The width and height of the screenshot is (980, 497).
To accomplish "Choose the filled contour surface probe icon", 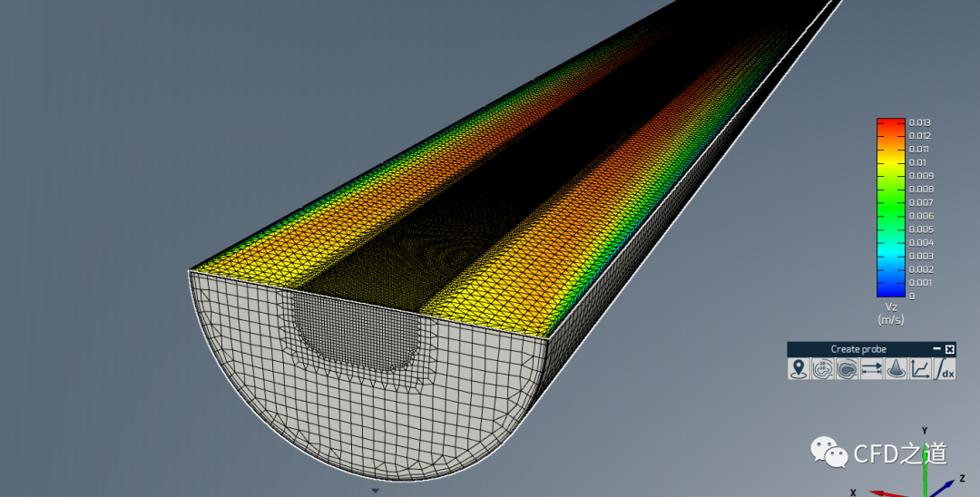I will (848, 369).
